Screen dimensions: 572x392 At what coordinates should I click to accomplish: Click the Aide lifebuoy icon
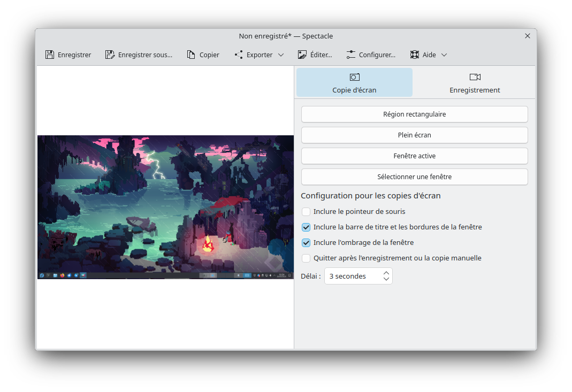click(x=414, y=55)
